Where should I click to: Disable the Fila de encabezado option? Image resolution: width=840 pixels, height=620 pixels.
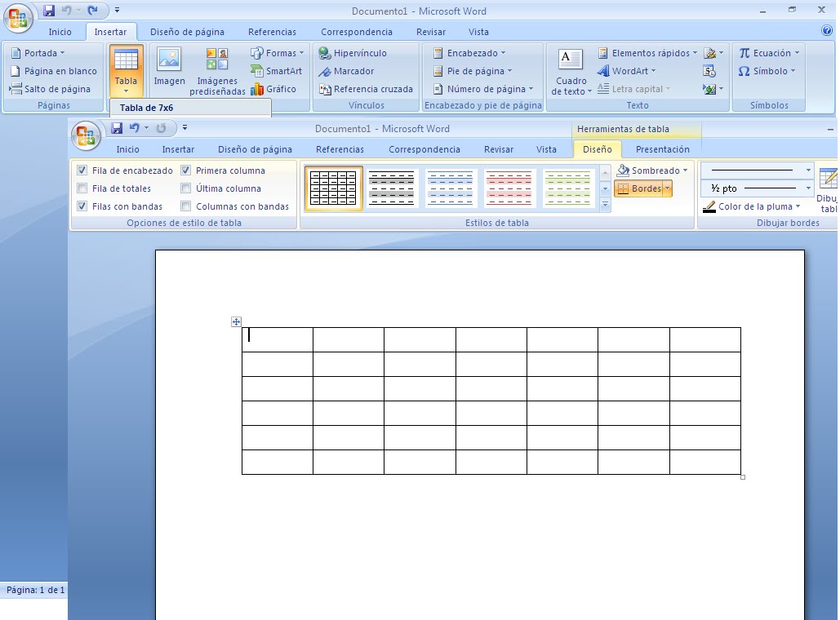click(81, 170)
